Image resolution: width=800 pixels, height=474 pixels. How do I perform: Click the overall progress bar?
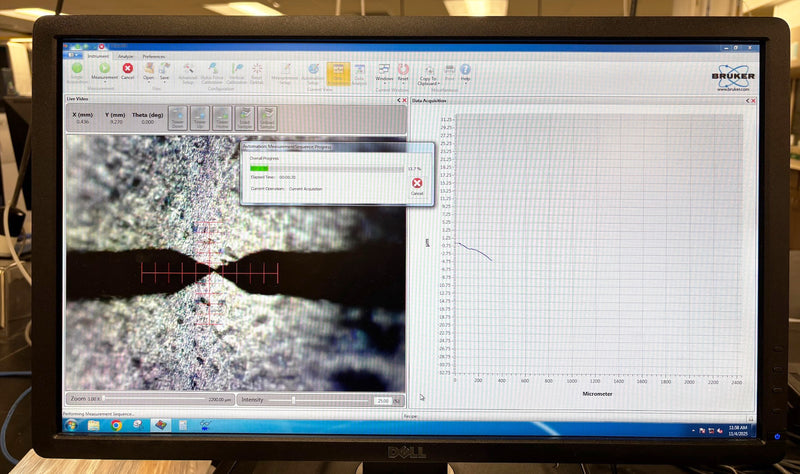coord(327,168)
